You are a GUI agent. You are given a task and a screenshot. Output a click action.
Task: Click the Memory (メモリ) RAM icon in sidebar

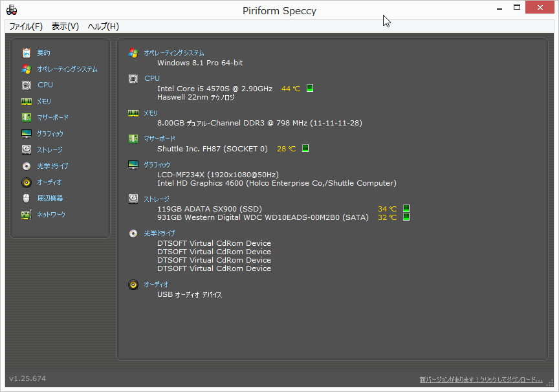[27, 102]
